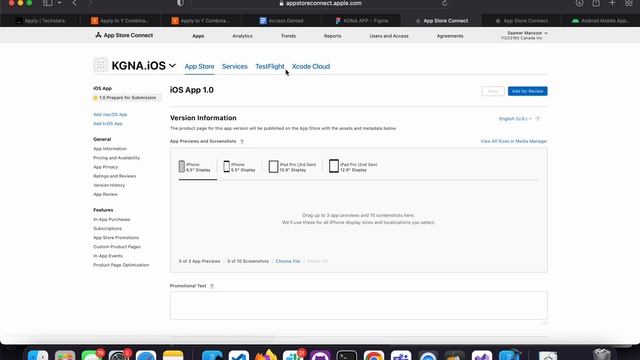Select iPad Pro (2nd Gen) 12.9" tab
Image resolution: width=640 pixels, height=360 pixels.
(353, 167)
